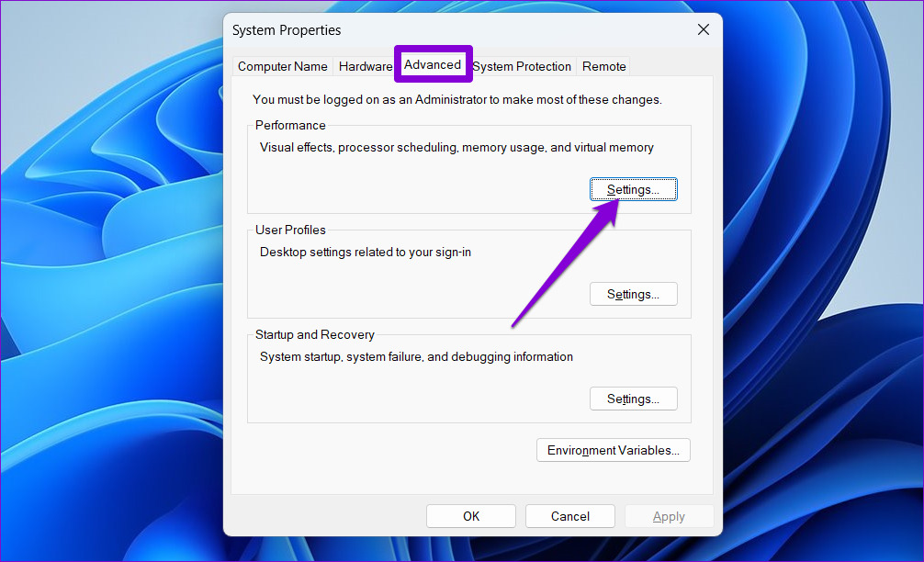Click the User Profiles group label

tap(290, 230)
